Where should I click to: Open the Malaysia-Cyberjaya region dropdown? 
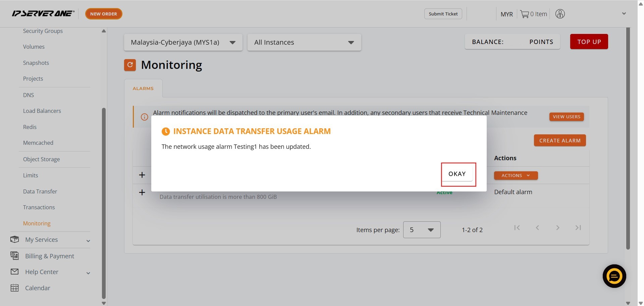point(183,42)
